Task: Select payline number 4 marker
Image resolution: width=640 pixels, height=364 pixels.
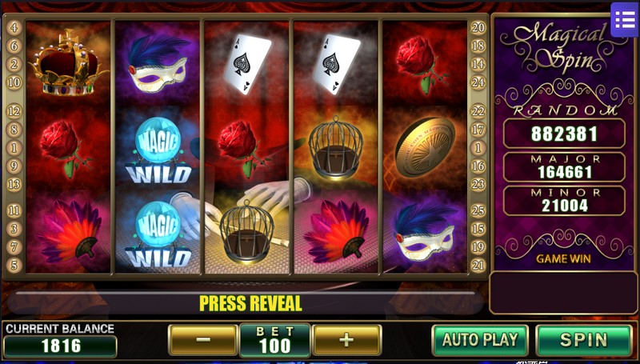Action: pos(14,28)
